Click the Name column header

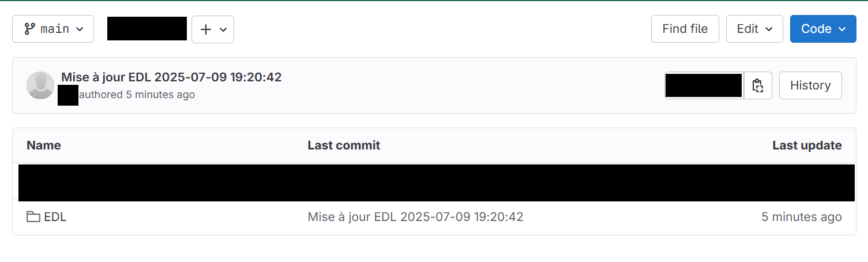[x=44, y=145]
